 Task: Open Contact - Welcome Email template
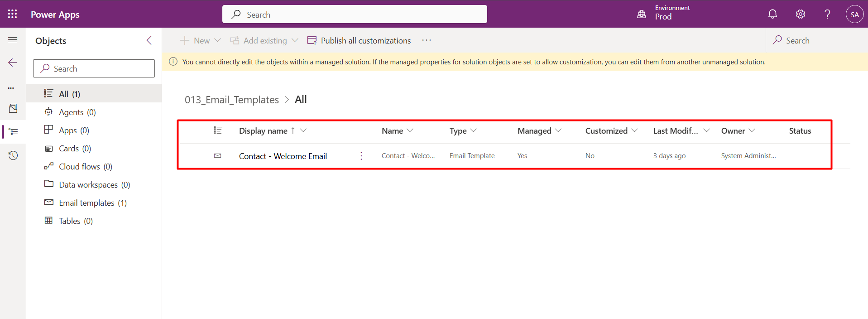(x=283, y=156)
